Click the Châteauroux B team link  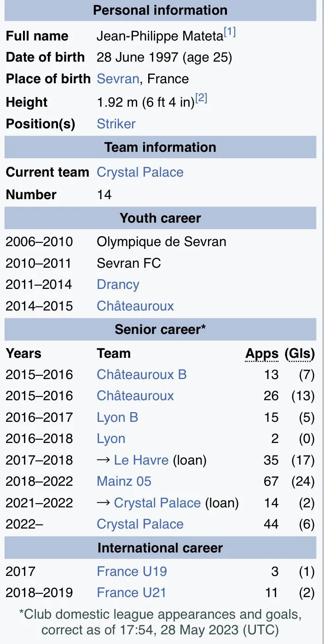pos(142,374)
